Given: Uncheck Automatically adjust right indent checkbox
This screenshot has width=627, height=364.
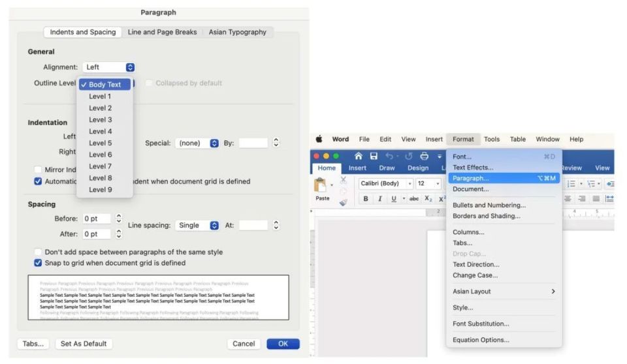Looking at the screenshot, I should 38,181.
